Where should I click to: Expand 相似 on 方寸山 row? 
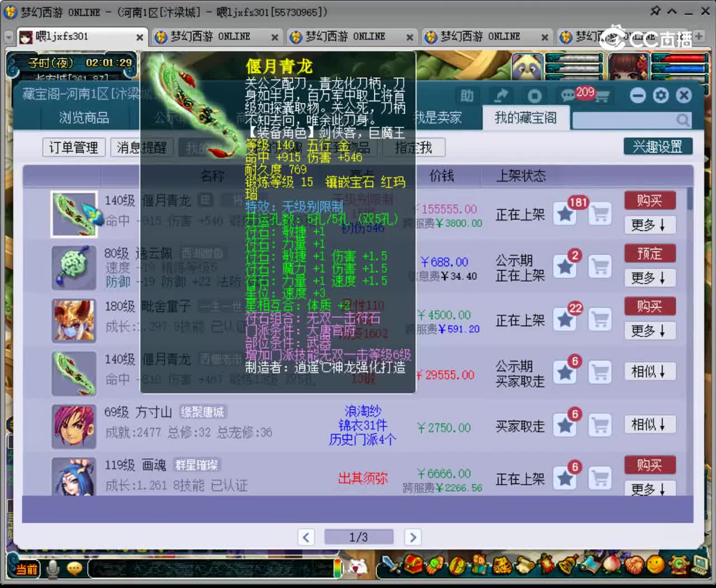coord(649,424)
